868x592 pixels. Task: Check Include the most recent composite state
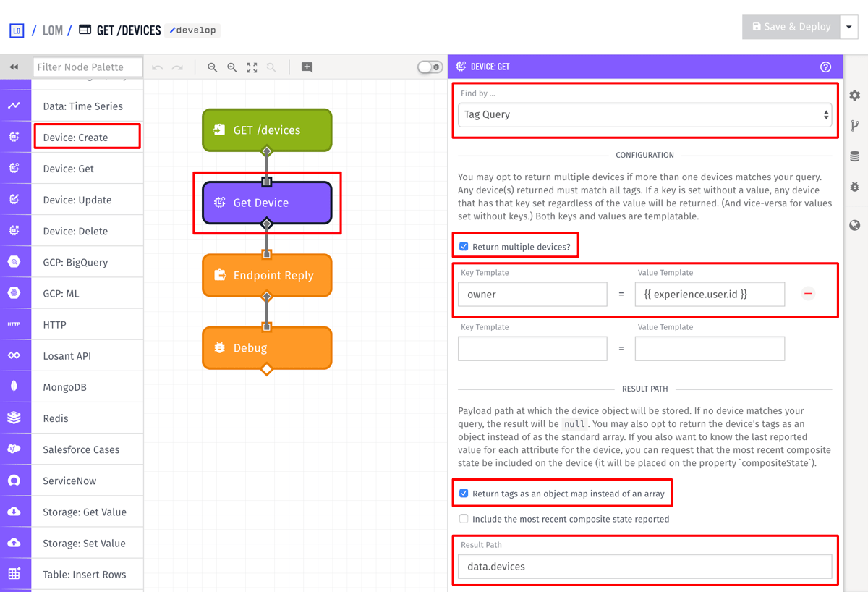click(464, 519)
